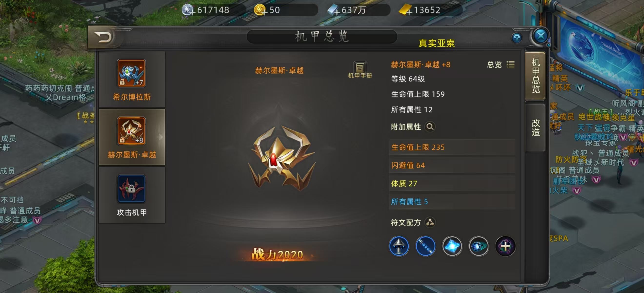Switch to the 改造 tab
This screenshot has width=644, height=293.
click(x=535, y=128)
